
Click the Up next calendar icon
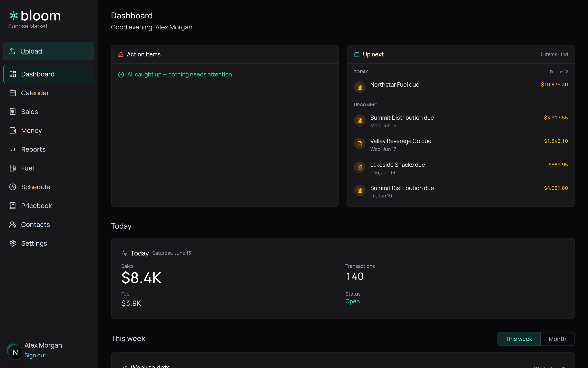pyautogui.click(x=357, y=54)
